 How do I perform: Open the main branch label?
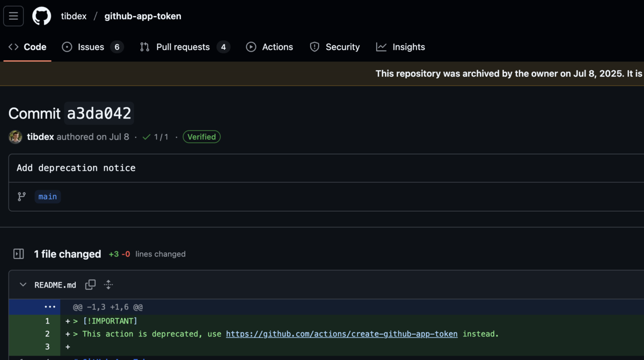[x=48, y=197]
